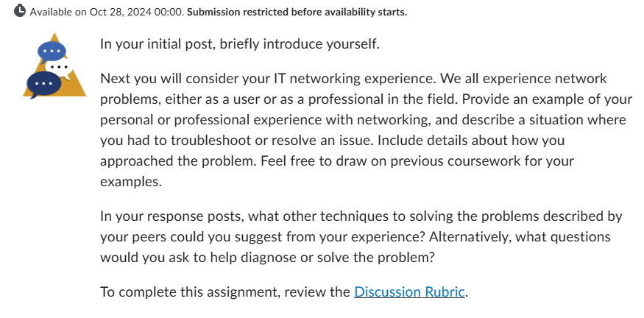Click the dark navy speech bubble
The image size is (644, 318).
43,84
